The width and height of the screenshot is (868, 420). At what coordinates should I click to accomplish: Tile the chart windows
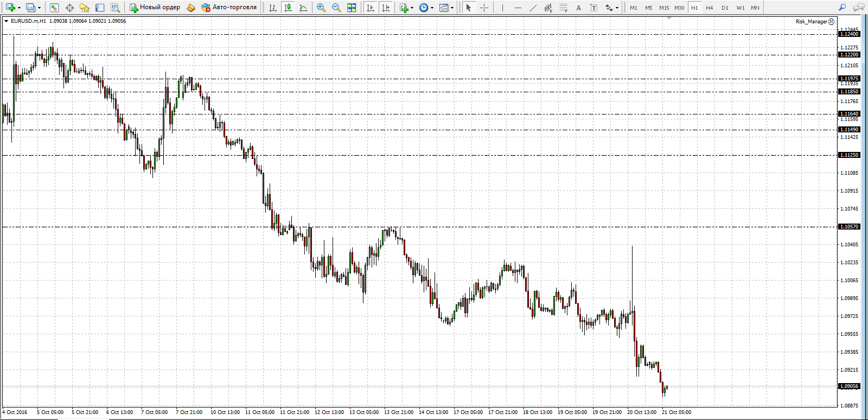click(x=352, y=8)
